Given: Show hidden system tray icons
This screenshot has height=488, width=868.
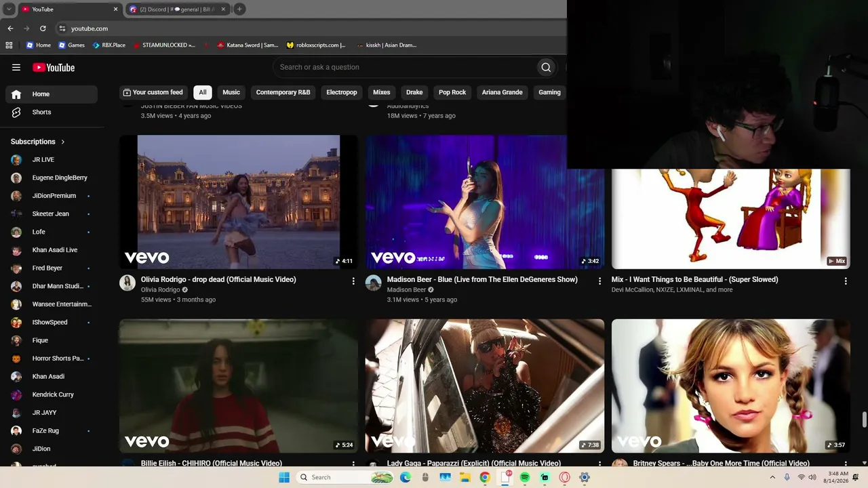Looking at the screenshot, I should point(772,477).
